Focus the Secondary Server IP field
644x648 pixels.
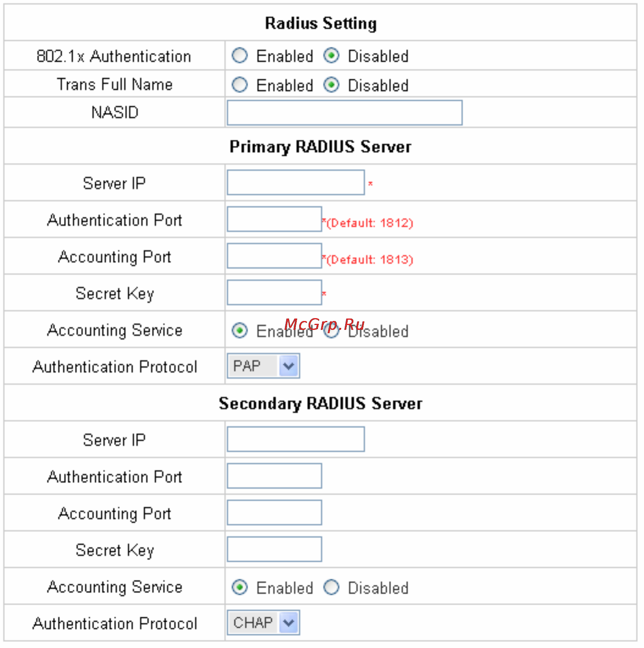point(296,439)
